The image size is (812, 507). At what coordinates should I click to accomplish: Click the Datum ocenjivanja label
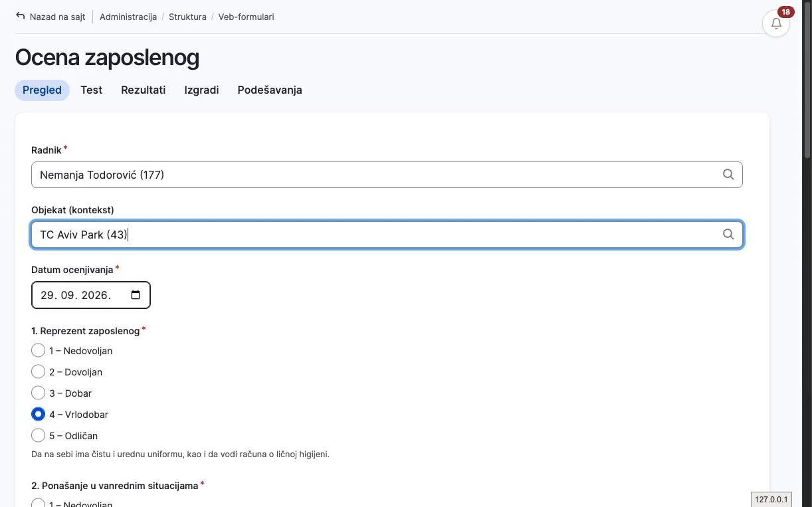[72, 270]
